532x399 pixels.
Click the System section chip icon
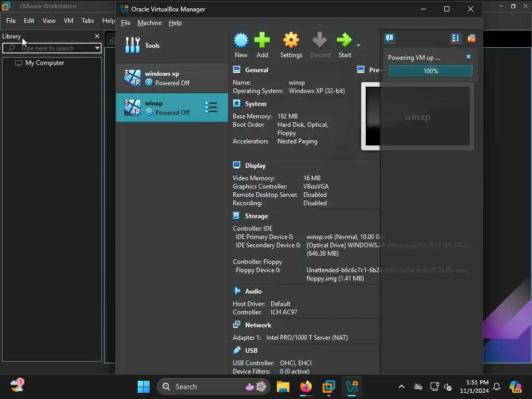(x=236, y=103)
